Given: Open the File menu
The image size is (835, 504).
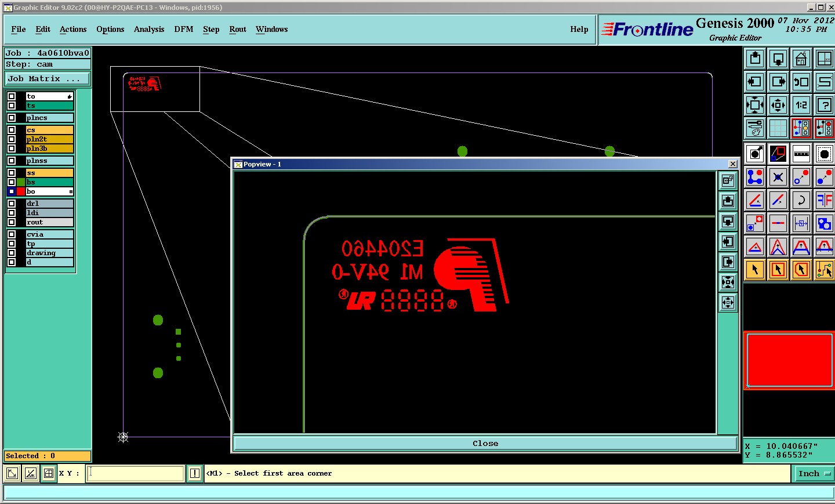Looking at the screenshot, I should [19, 29].
